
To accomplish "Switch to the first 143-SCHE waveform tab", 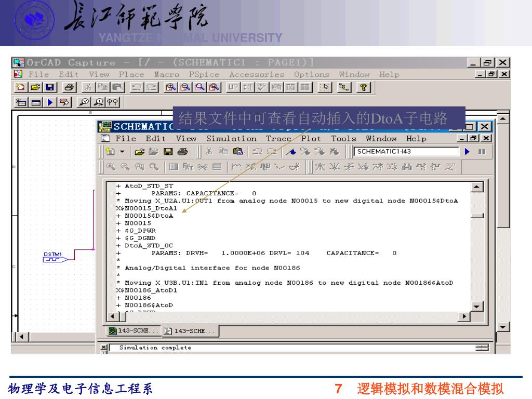I will [x=134, y=330].
